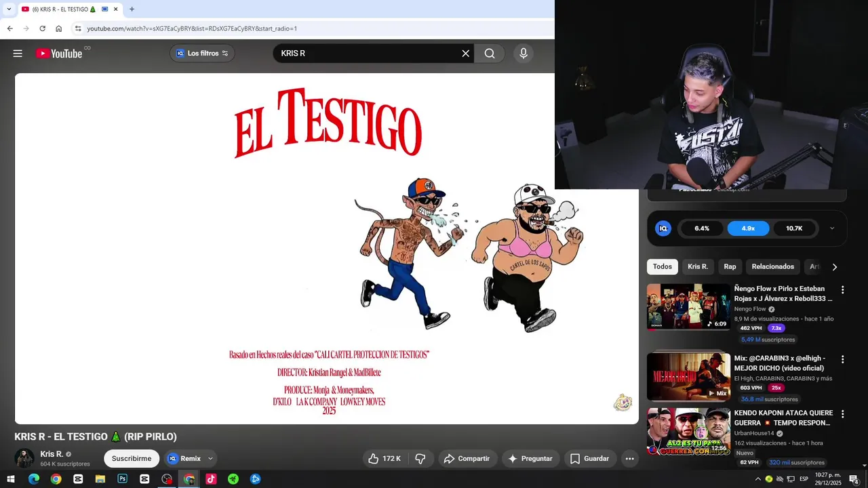This screenshot has width=868, height=488.
Task: Open File Explorer from taskbar
Action: [x=100, y=479]
